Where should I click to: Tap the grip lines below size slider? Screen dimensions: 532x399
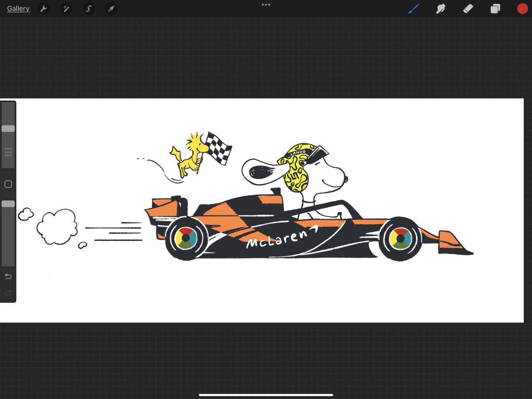point(8,152)
